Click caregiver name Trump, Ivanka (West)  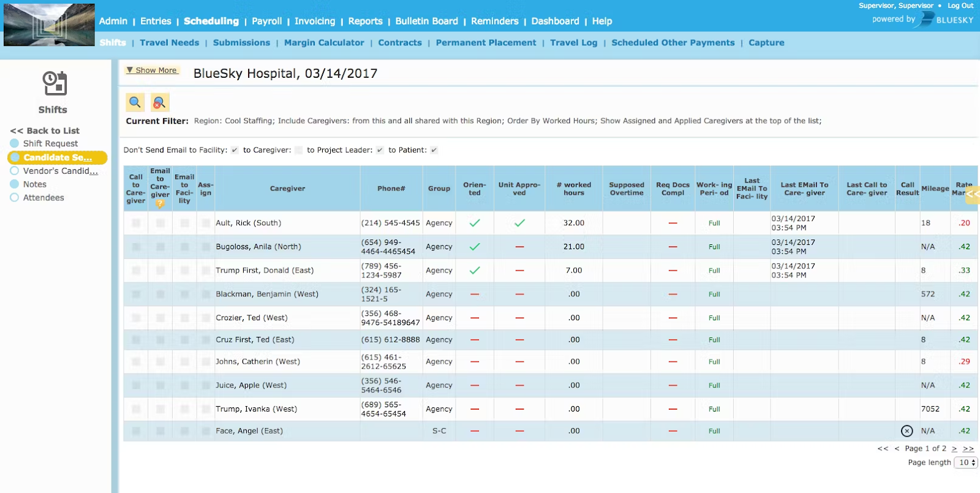coord(256,409)
